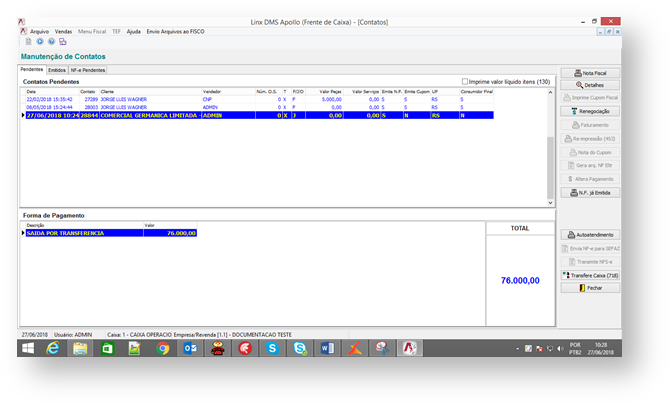Open the Windows Start button

[28, 349]
